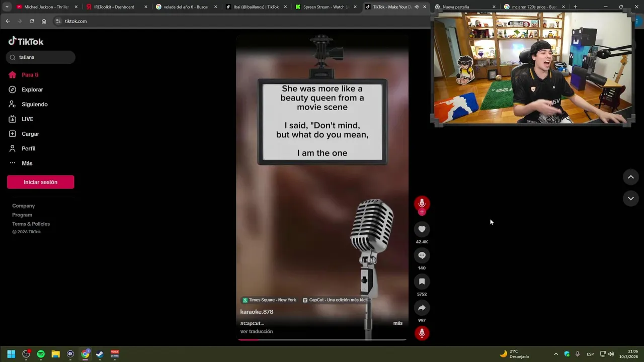644x362 pixels.
Task: Click Ver traducción under the caption
Action: [257, 331]
